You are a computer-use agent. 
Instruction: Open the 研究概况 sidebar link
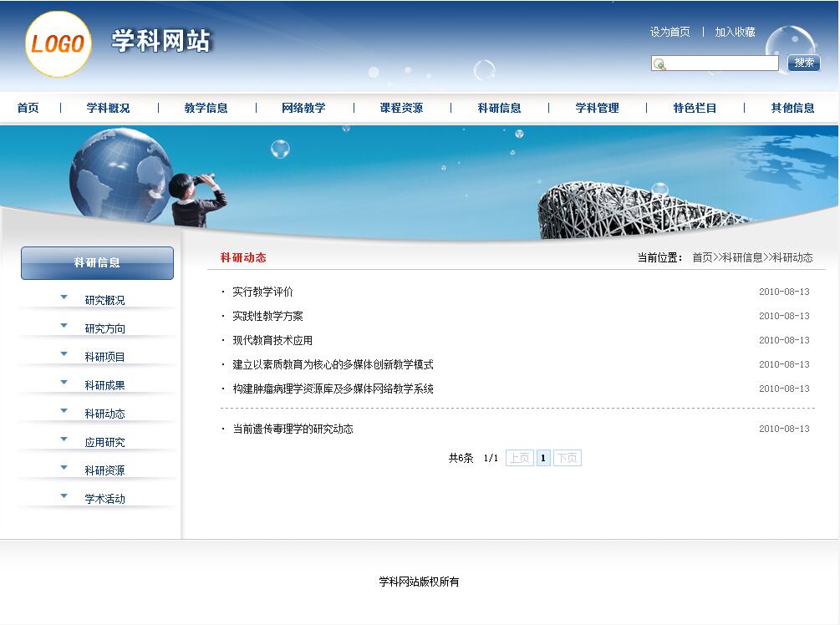pyautogui.click(x=105, y=301)
